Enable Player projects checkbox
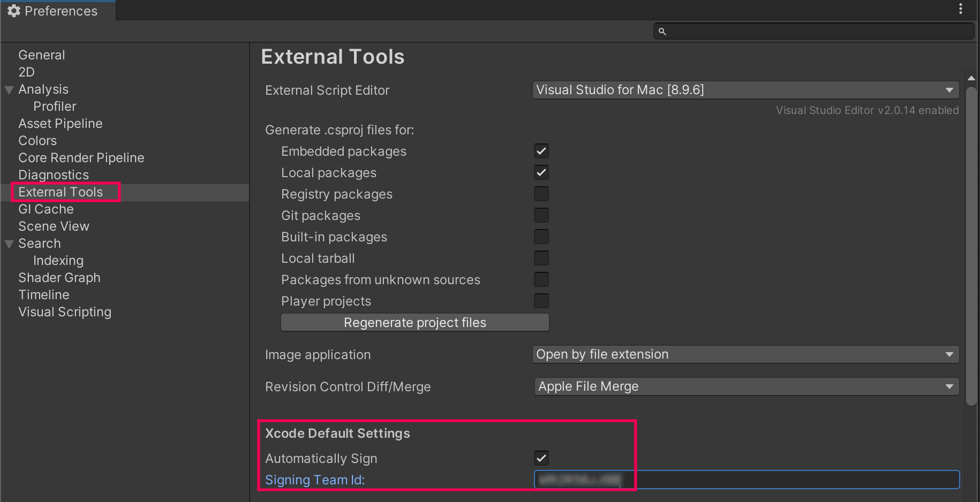 (541, 301)
